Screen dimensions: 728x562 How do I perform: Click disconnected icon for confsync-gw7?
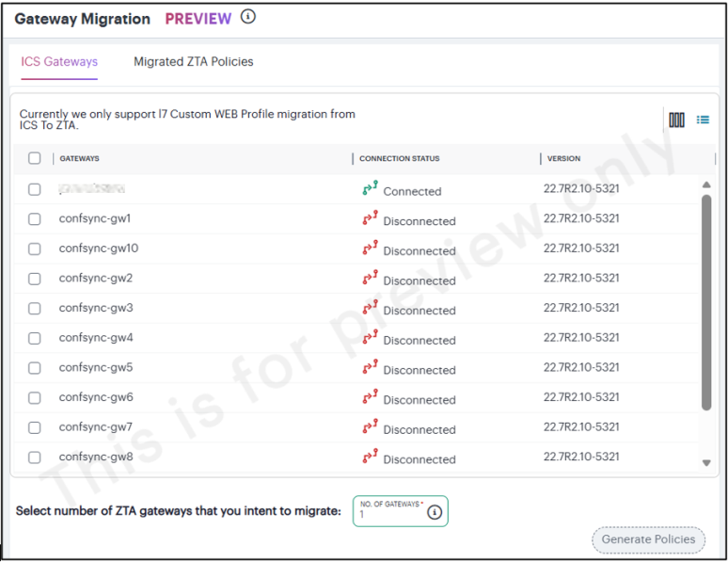pos(370,426)
